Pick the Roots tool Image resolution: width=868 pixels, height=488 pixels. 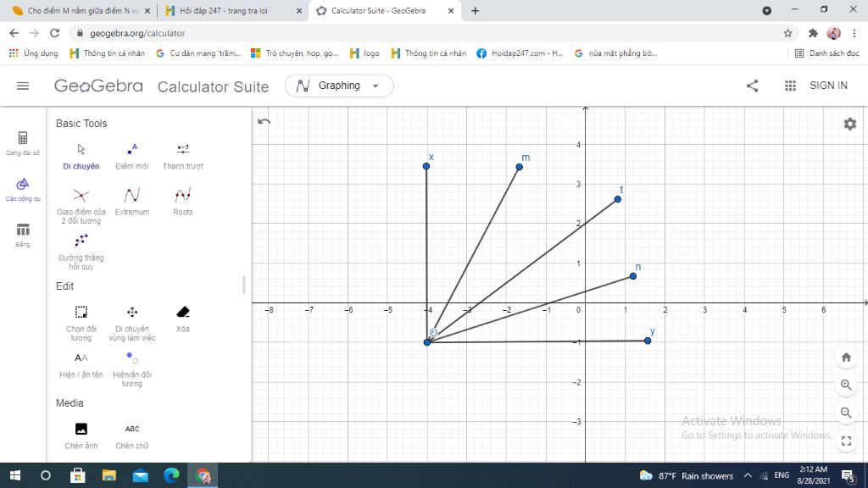183,202
